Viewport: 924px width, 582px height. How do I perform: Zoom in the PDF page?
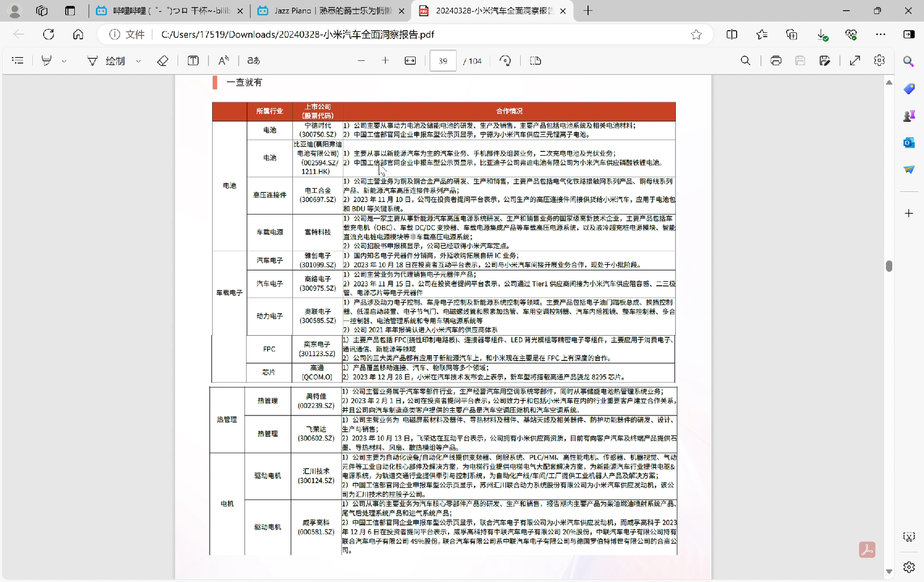(x=385, y=60)
